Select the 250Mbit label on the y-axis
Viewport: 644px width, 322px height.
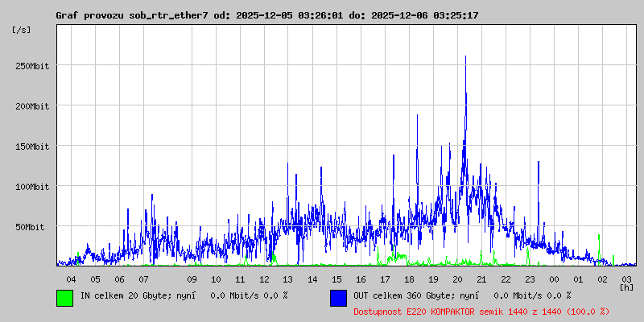[x=32, y=66]
